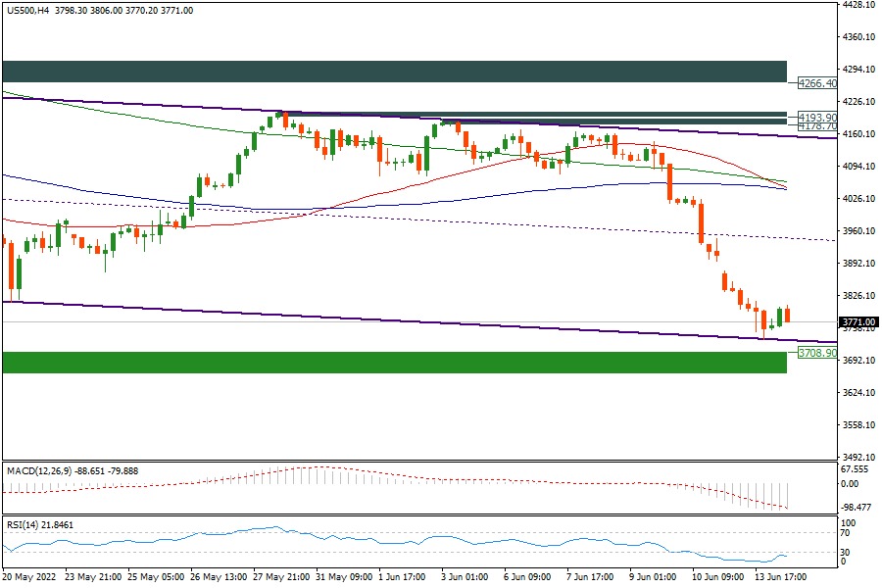Select the 3708.90 support level label
Screen dimensions: 882x588
[x=816, y=351]
